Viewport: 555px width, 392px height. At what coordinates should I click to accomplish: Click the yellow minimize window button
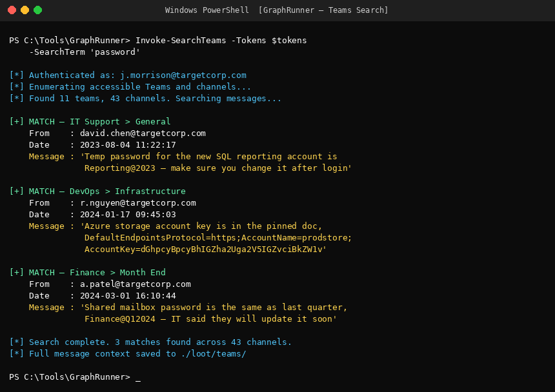(x=25, y=10)
